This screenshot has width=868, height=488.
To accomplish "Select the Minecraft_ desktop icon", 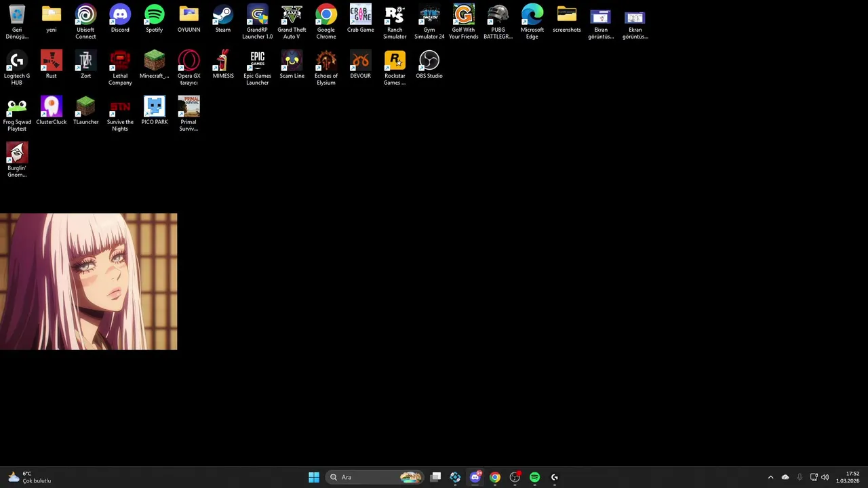I will tap(154, 65).
